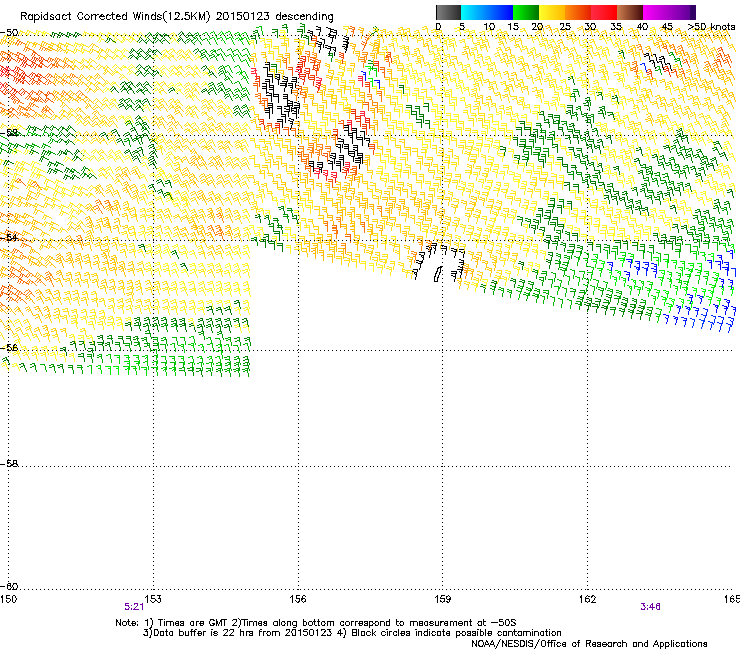Click the latitude label '-54'

coord(9,237)
